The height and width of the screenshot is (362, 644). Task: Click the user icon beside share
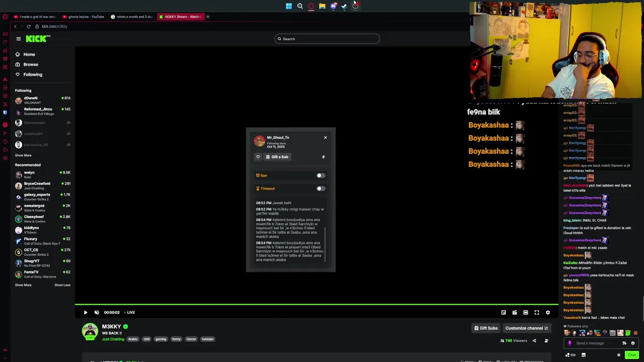coord(546,341)
